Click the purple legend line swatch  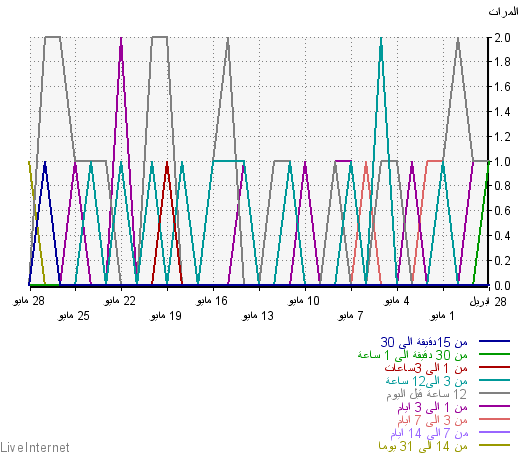coord(494,406)
